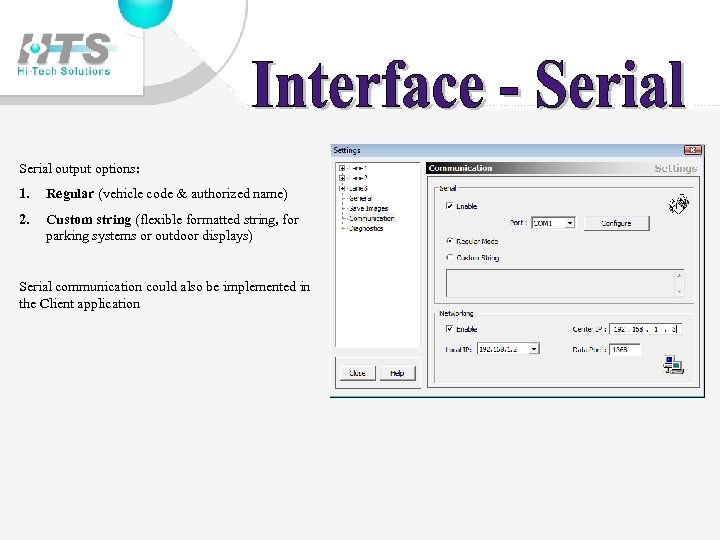Click the Lane 1 tree label
Viewport: 720px width, 540px height.
point(357,168)
